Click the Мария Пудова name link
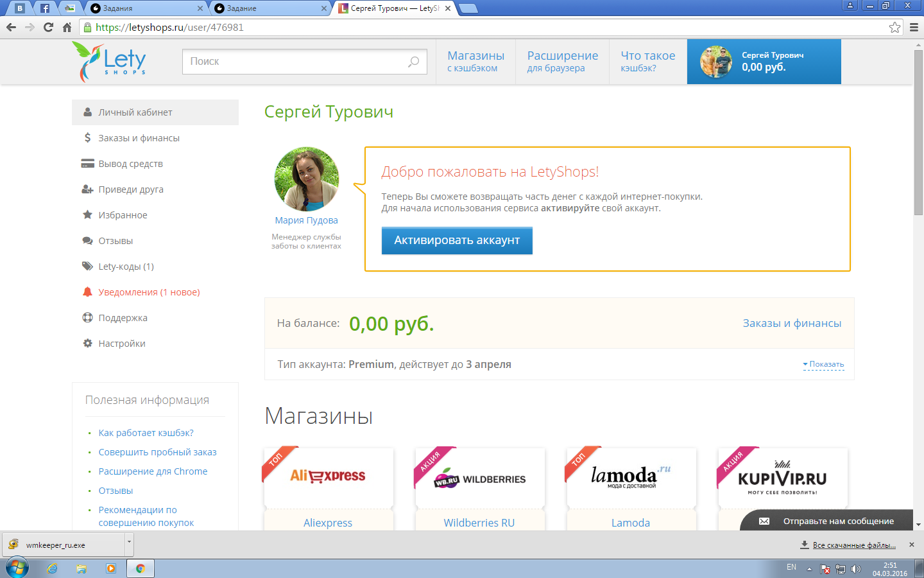Image resolution: width=924 pixels, height=578 pixels. tap(307, 220)
